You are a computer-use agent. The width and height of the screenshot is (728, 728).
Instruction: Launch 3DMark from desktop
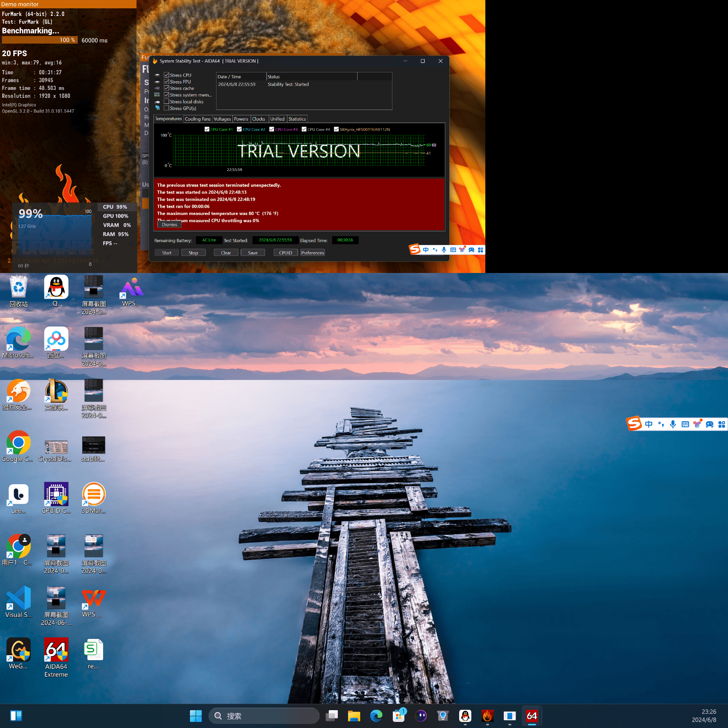93,494
